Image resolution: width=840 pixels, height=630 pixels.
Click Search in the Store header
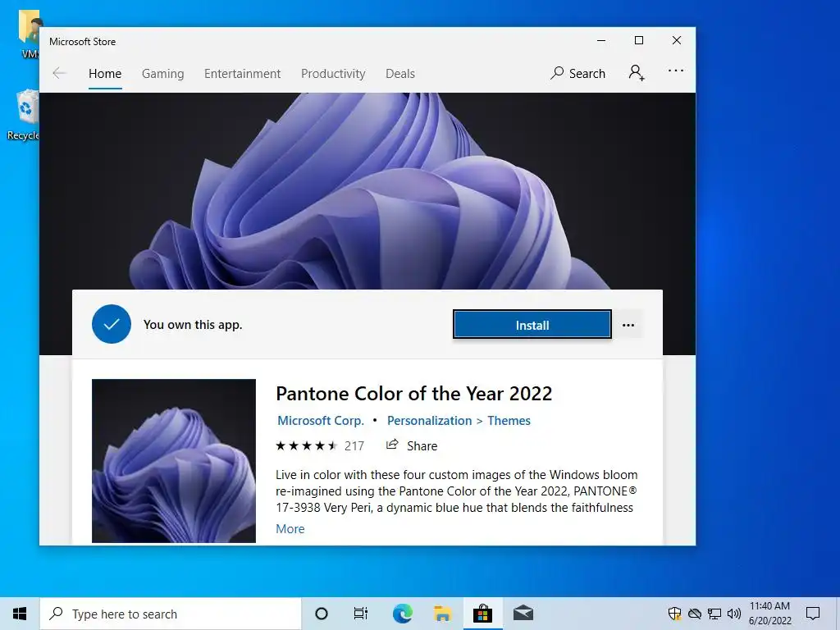point(577,73)
